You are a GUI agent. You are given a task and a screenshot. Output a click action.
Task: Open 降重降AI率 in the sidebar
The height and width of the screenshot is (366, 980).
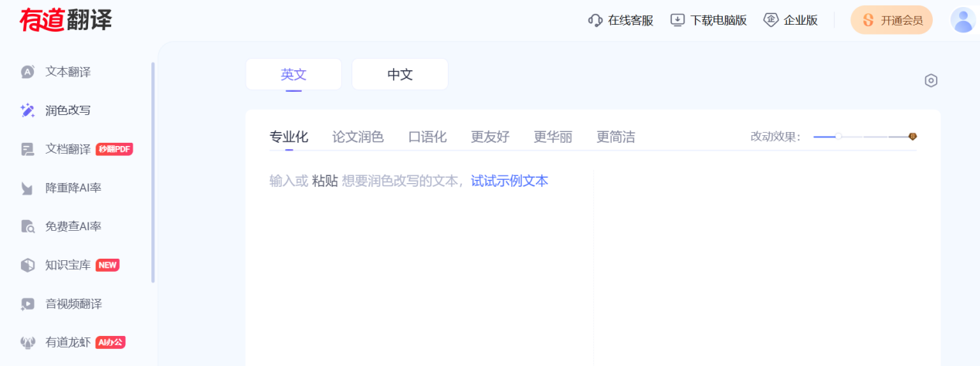(73, 188)
